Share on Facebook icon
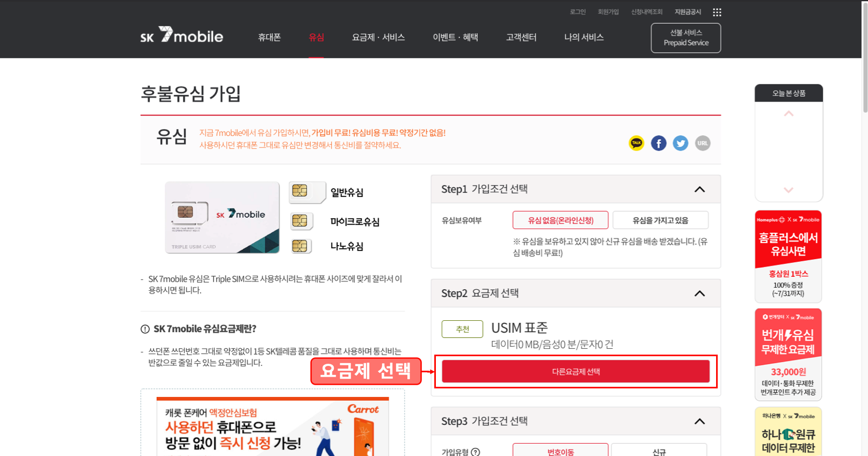Image resolution: width=868 pixels, height=456 pixels. tap(659, 143)
